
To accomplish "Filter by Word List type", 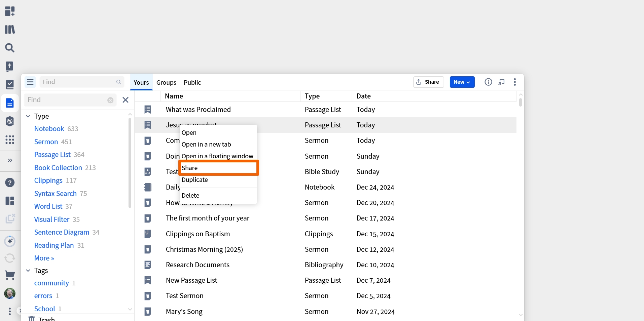I will pos(48,206).
